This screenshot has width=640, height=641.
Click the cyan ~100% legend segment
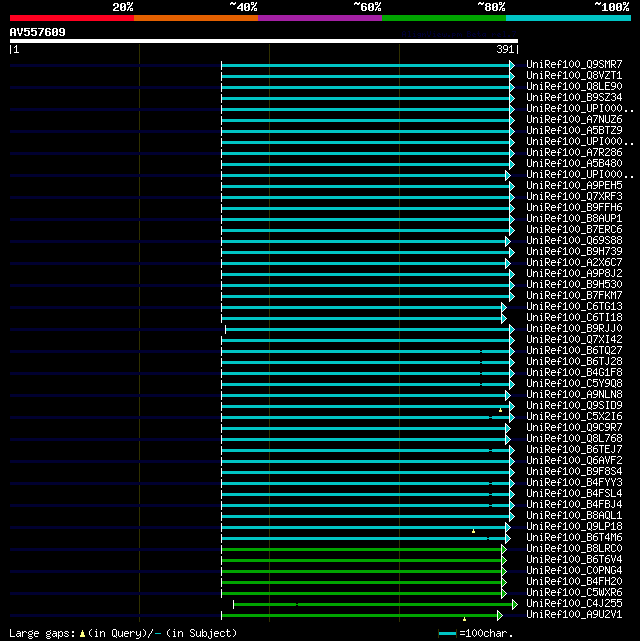pos(568,18)
